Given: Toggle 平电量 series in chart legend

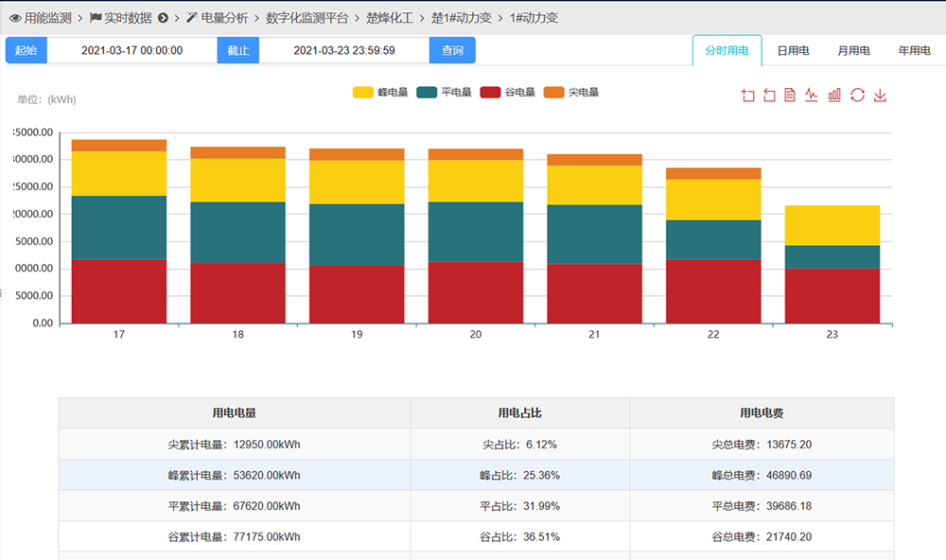Looking at the screenshot, I should click(444, 93).
